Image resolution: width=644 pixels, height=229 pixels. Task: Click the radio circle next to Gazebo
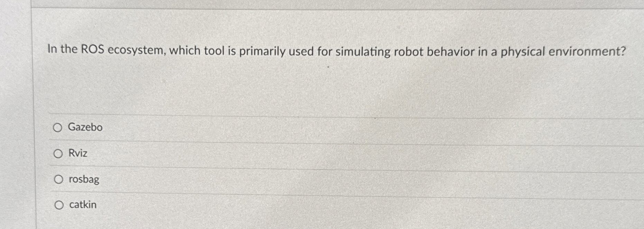point(58,127)
